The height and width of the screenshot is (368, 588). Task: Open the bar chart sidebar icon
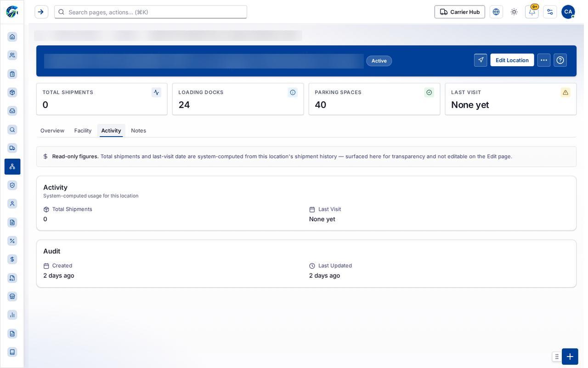[12, 315]
